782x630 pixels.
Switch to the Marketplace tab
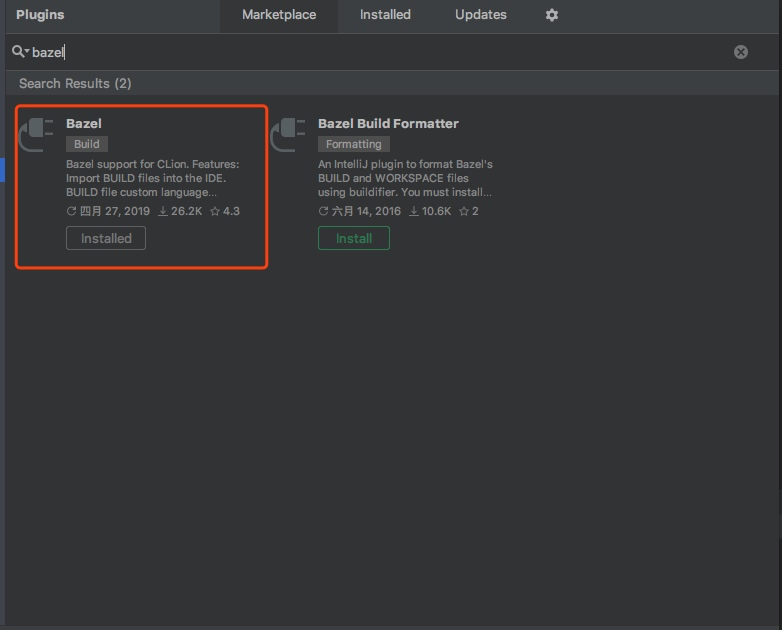(279, 15)
